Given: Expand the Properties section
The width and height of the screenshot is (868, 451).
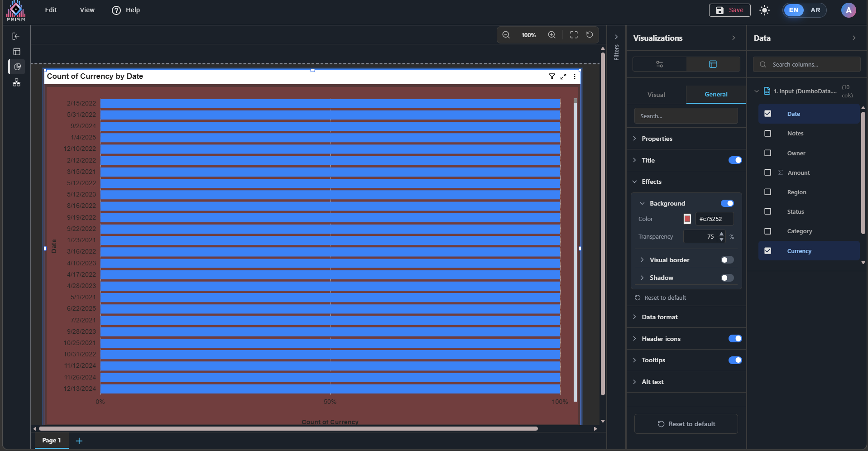Looking at the screenshot, I should [657, 139].
